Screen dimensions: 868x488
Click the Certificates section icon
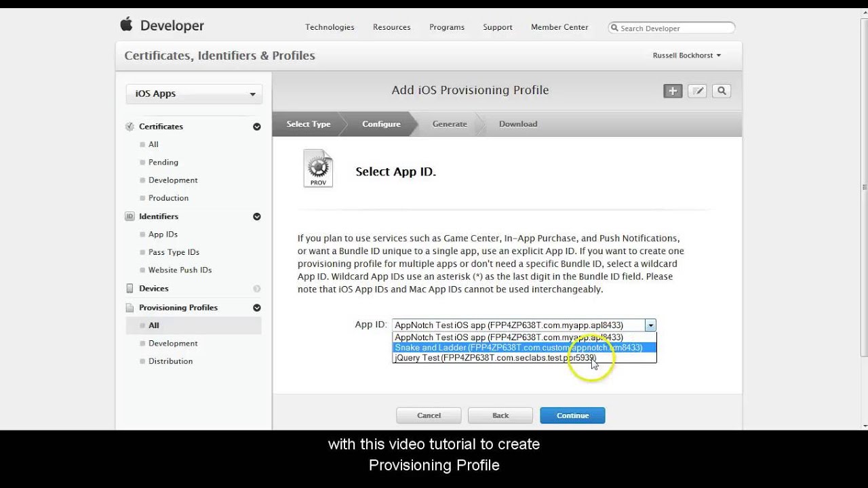130,127
